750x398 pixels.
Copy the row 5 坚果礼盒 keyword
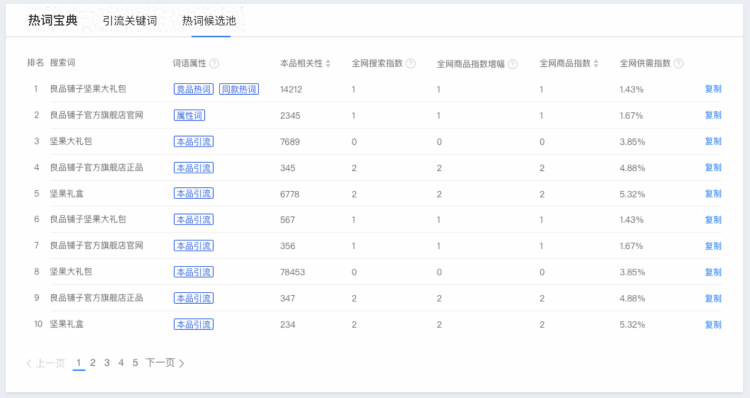(713, 194)
